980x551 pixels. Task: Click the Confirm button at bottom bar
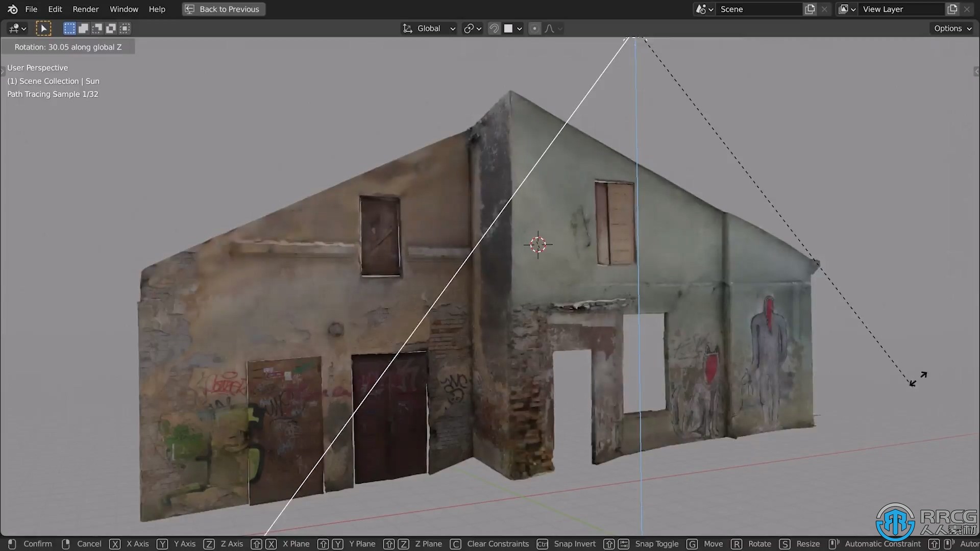click(38, 543)
